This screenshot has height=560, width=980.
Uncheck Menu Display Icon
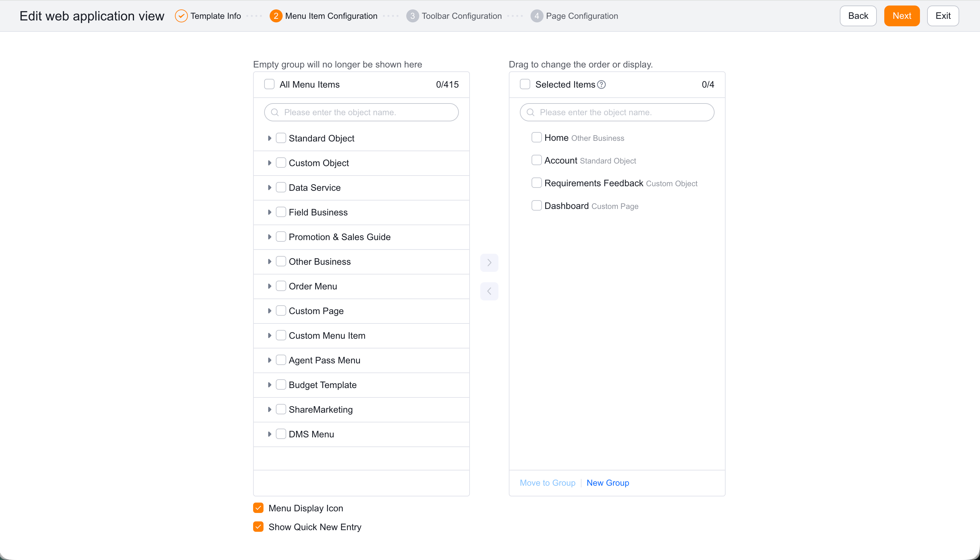point(258,508)
